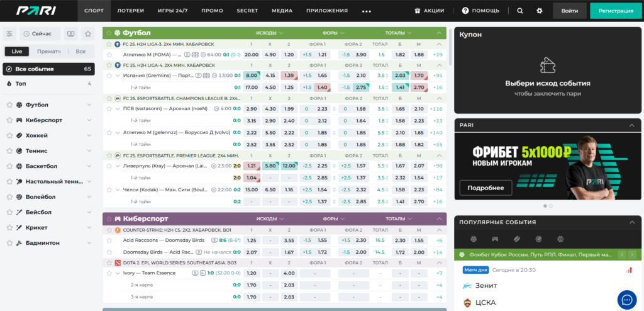Open video icon for Ivory — Team Essence

tap(195, 273)
